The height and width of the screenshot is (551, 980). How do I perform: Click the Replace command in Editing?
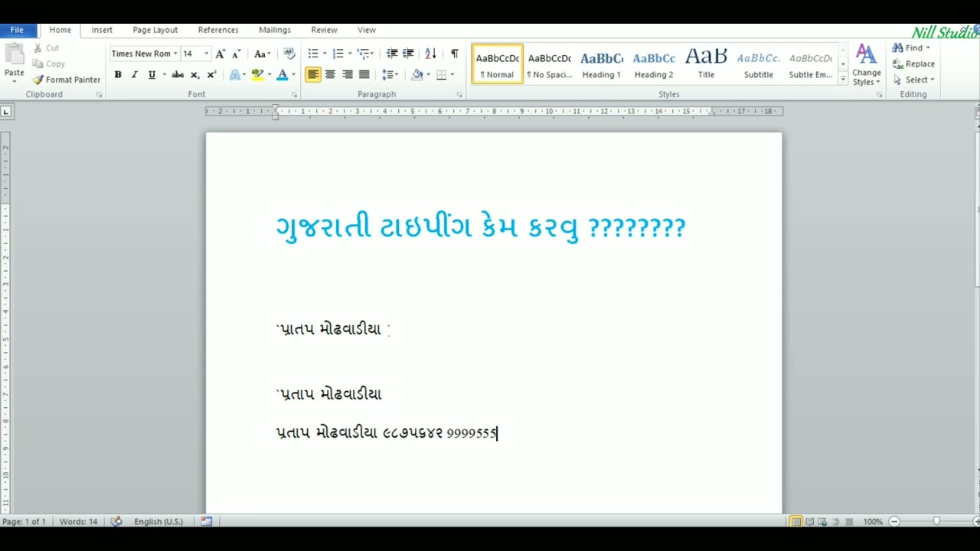pos(913,64)
